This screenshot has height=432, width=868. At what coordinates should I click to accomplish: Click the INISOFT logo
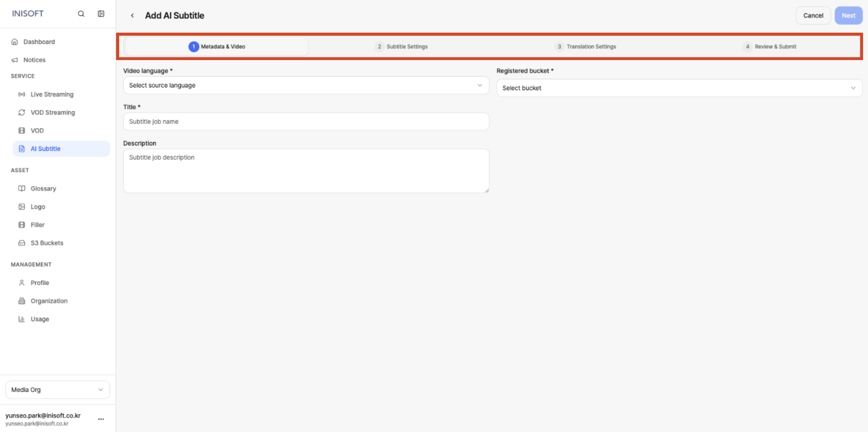[x=28, y=14]
